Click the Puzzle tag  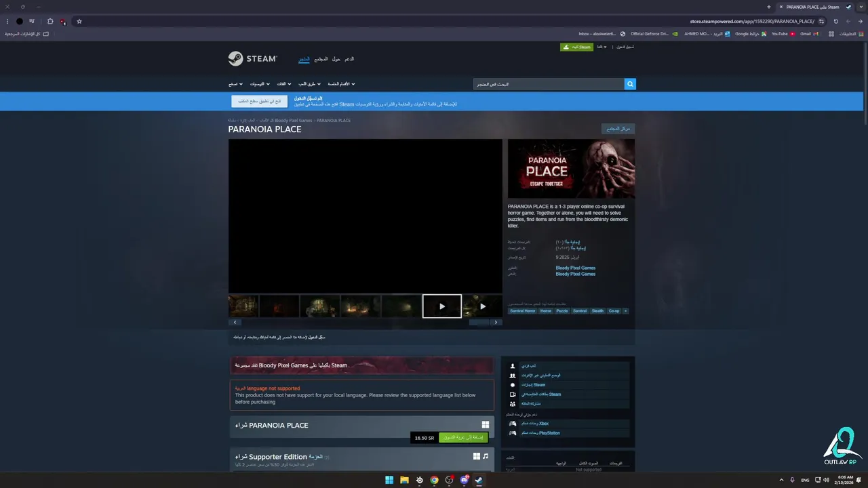pyautogui.click(x=562, y=311)
